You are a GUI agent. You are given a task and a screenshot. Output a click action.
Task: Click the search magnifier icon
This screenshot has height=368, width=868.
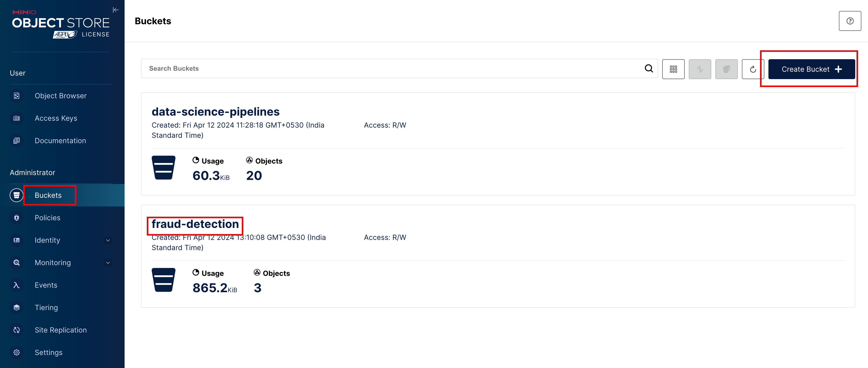[x=649, y=68]
